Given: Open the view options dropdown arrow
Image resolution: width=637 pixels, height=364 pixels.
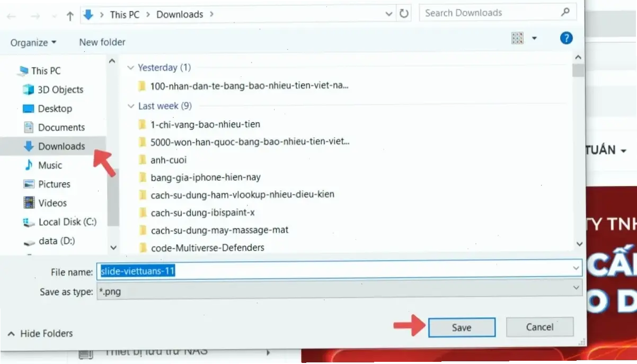Looking at the screenshot, I should point(534,38).
